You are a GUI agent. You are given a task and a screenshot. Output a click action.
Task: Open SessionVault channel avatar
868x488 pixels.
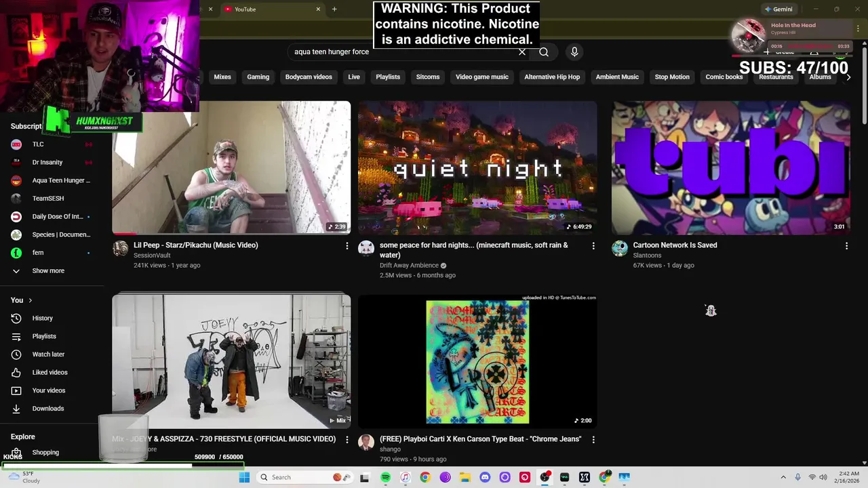[121, 249]
